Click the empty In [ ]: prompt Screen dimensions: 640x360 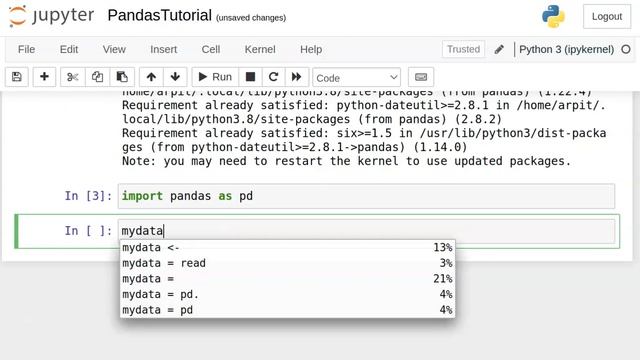(x=88, y=231)
